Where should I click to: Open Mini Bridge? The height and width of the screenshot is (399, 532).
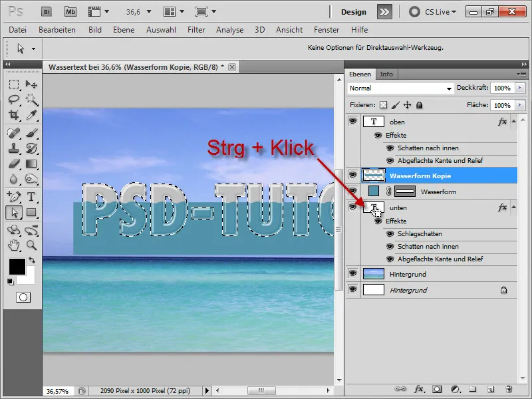pos(70,12)
